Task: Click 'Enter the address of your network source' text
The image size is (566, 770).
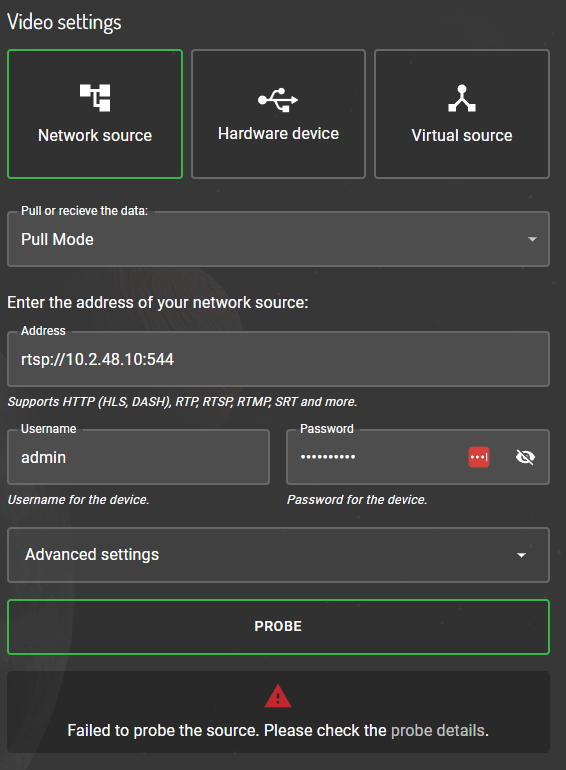Action: pyautogui.click(x=158, y=302)
